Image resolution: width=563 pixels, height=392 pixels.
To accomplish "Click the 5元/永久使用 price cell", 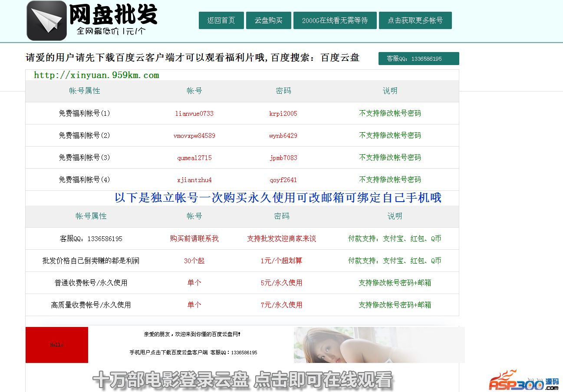I will coord(282,283).
